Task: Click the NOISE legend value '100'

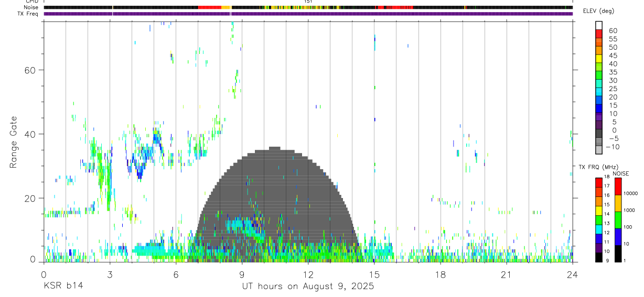Action: coord(629,227)
